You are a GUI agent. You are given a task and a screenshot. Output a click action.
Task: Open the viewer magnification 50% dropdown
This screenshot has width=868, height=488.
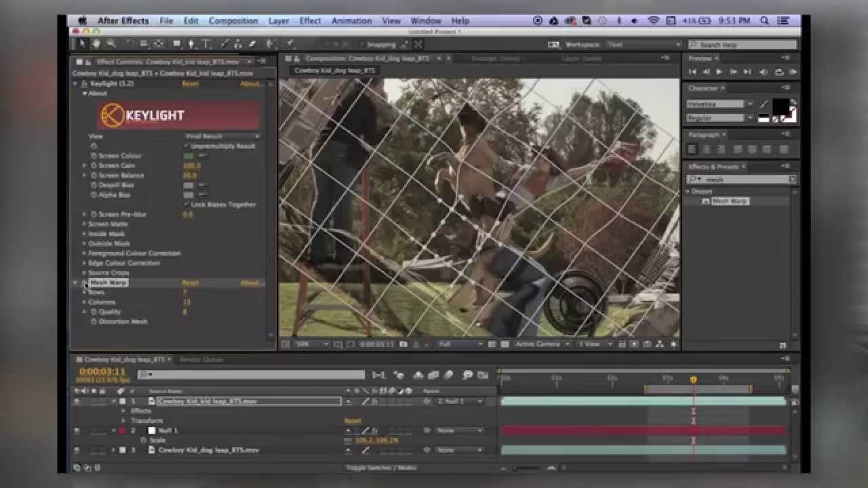(x=312, y=344)
